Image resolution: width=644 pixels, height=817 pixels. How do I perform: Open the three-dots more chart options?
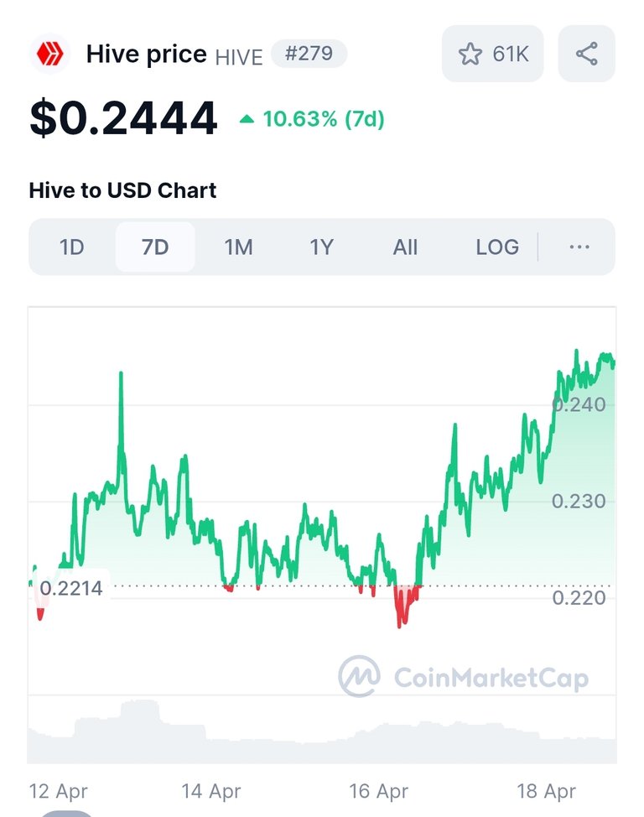click(579, 247)
